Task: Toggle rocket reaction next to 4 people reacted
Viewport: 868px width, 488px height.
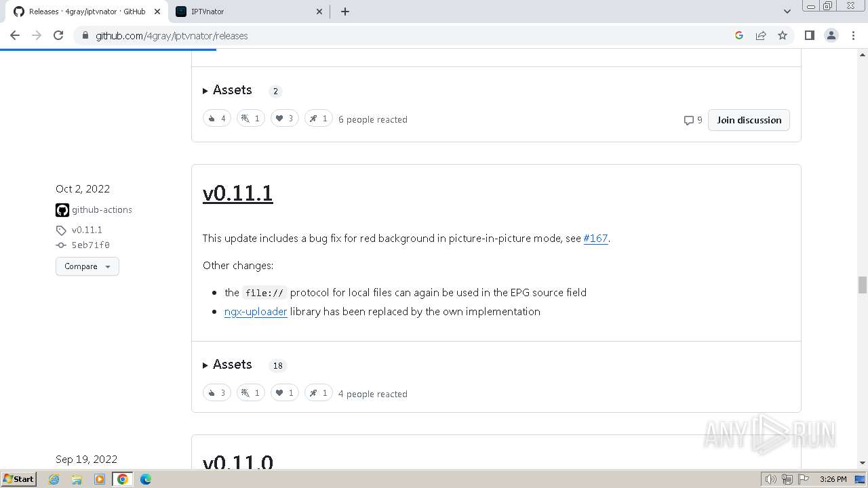Action: pyautogui.click(x=319, y=393)
